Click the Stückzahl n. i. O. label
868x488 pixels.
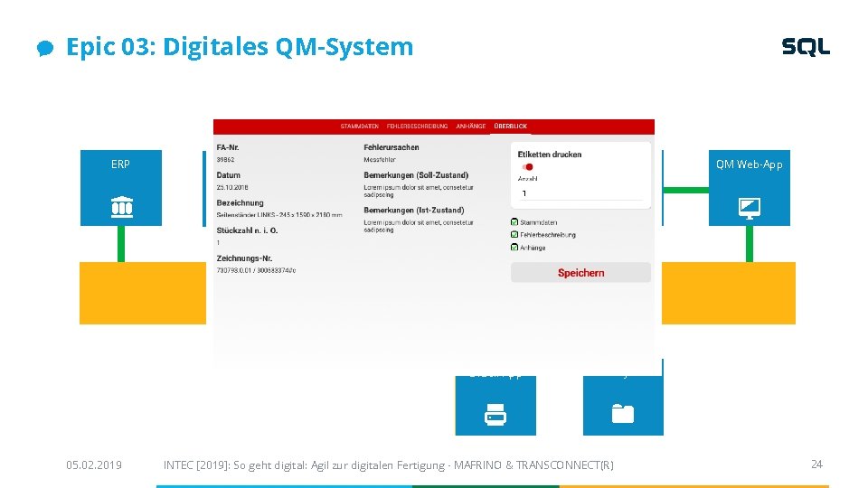click(x=247, y=230)
